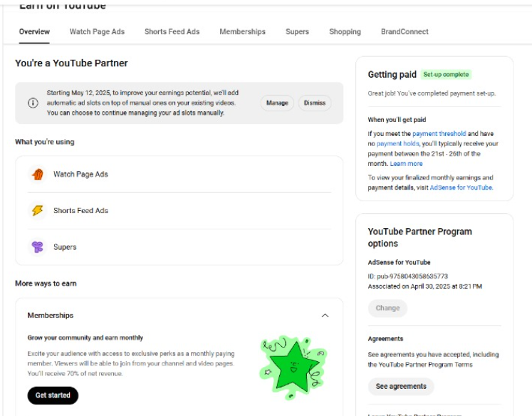The width and height of the screenshot is (532, 416).
Task: Open the Watch Page Ads row
Action: click(179, 175)
